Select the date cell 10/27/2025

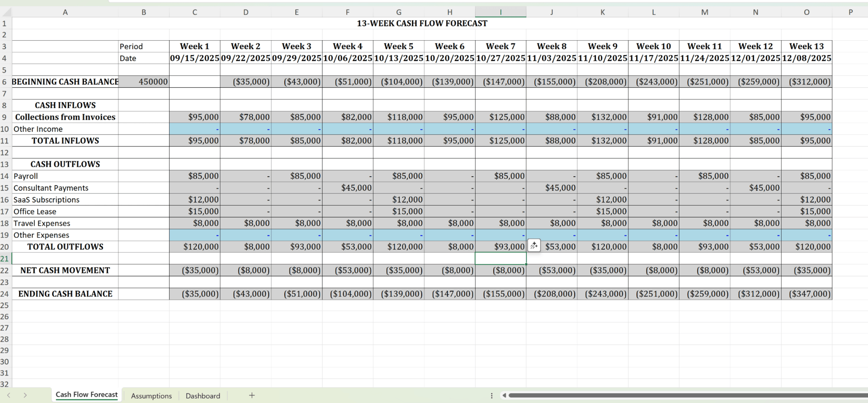pyautogui.click(x=501, y=58)
